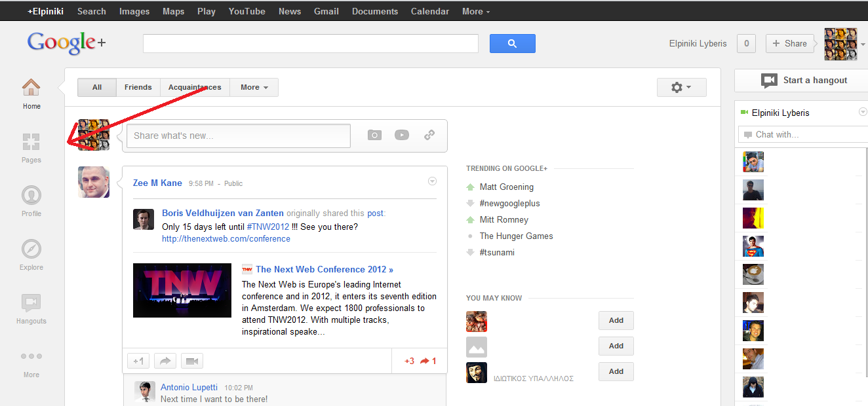This screenshot has width=868, height=406.
Task: Open account menu arrow next to profile photo
Action: [863, 45]
